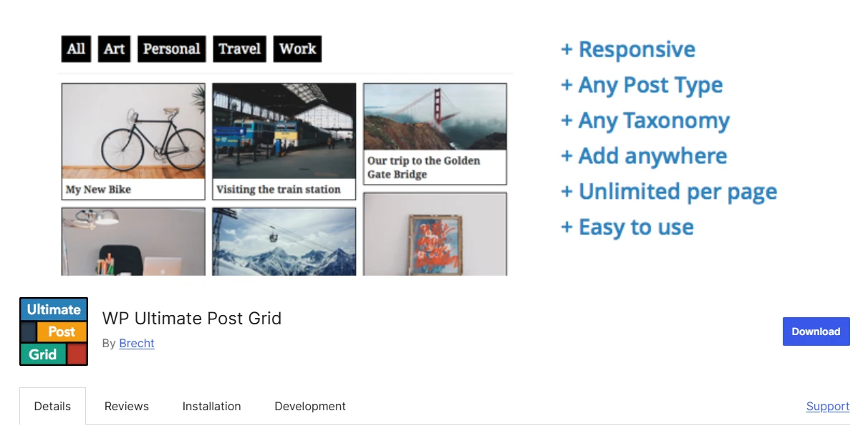
Task: Switch to the Development tab
Action: [x=310, y=406]
